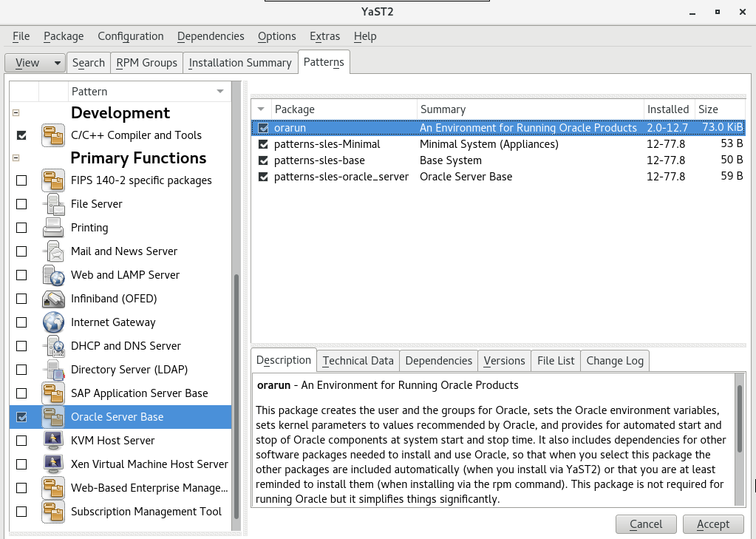Click the KVM Host Server monitor icon
756x539 pixels.
coord(53,441)
